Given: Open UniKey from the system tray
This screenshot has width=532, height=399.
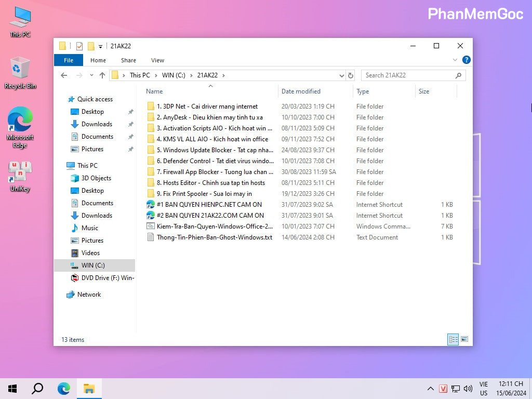Looking at the screenshot, I should 443,389.
